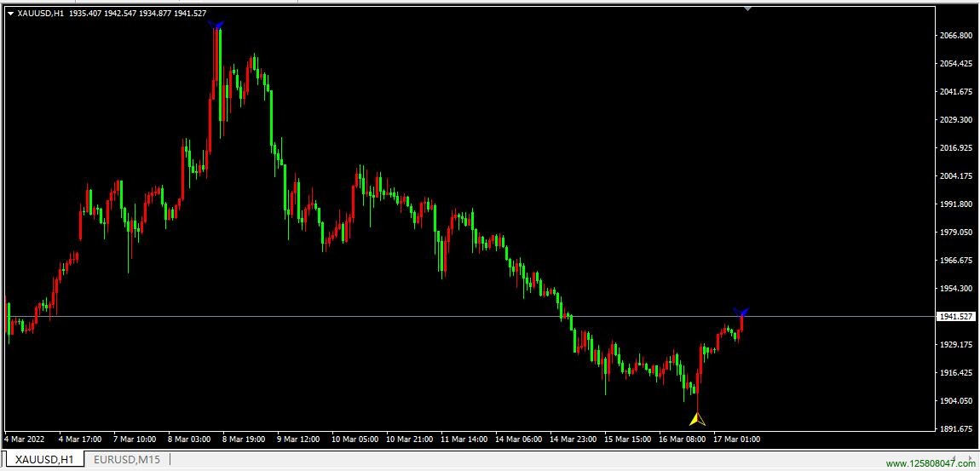
Task: Select the XAUUSD,H1 chart tab
Action: click(43, 460)
